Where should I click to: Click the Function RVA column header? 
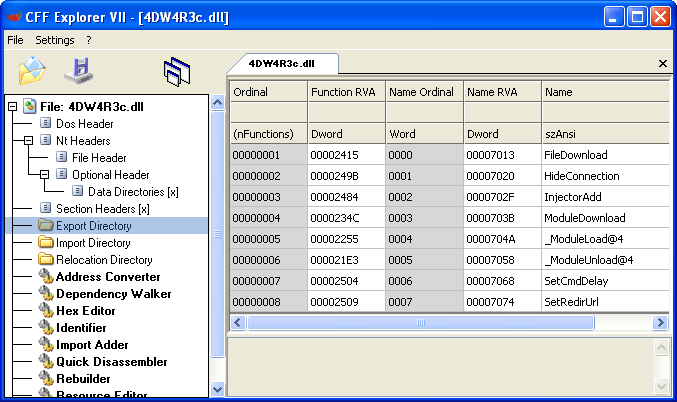pos(346,92)
